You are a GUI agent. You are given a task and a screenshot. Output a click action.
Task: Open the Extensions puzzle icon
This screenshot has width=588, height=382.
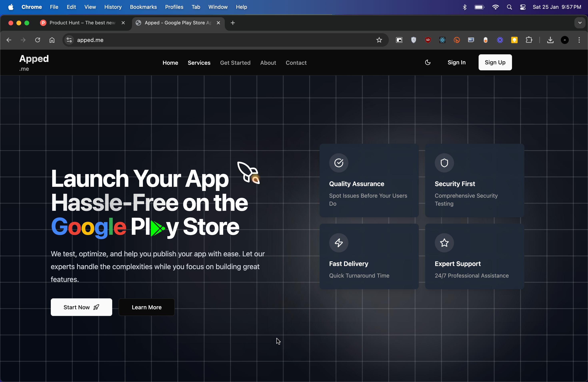tap(529, 40)
